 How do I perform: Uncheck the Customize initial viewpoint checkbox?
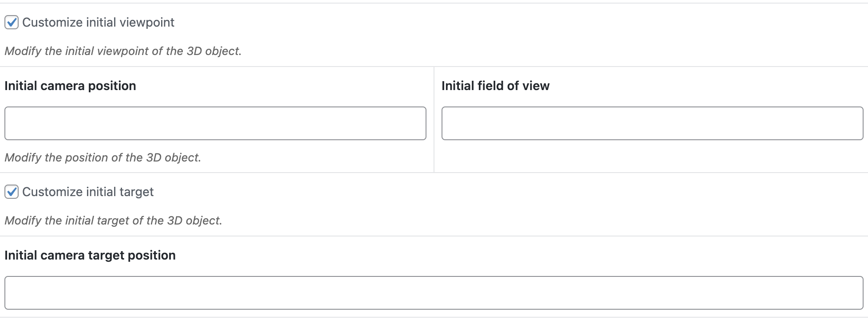[12, 22]
